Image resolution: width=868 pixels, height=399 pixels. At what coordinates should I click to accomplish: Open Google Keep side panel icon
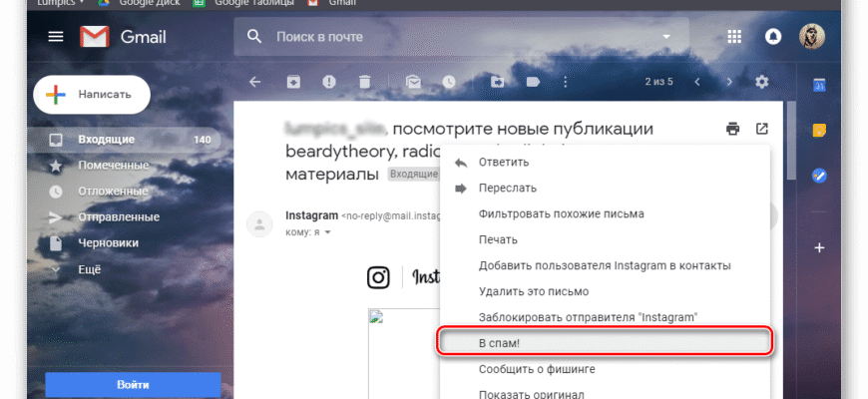[819, 130]
